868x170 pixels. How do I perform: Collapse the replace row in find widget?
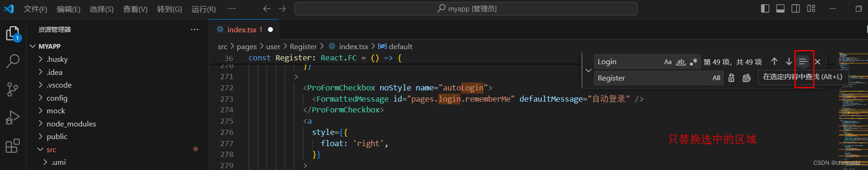pyautogui.click(x=588, y=70)
